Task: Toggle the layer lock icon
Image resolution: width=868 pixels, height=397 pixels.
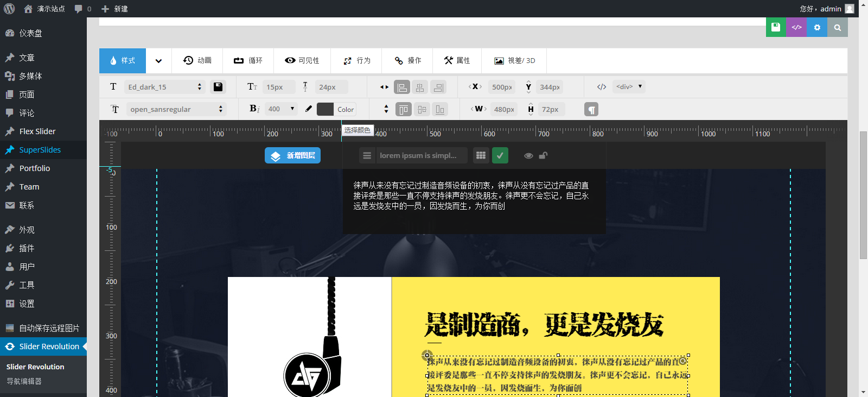Action: (x=543, y=155)
